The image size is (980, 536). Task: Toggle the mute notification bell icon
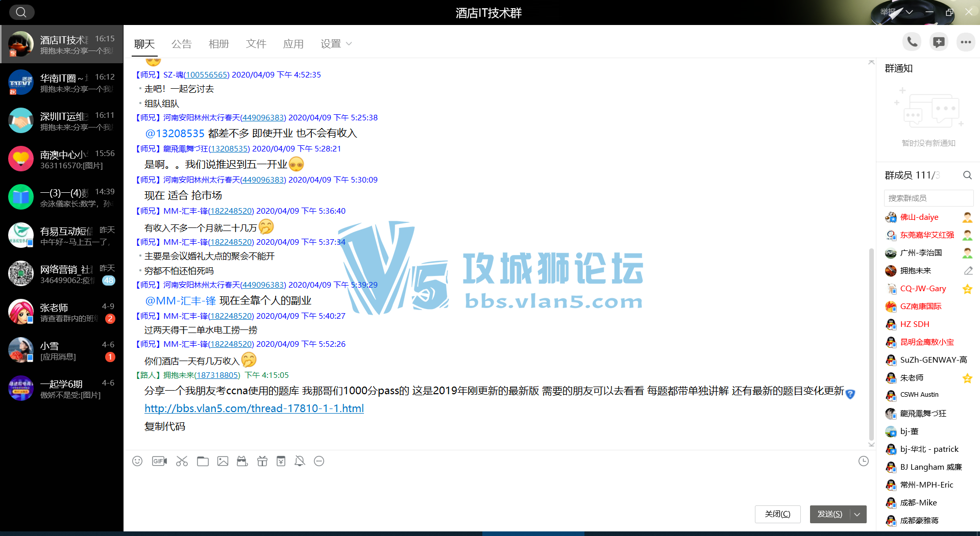(300, 461)
